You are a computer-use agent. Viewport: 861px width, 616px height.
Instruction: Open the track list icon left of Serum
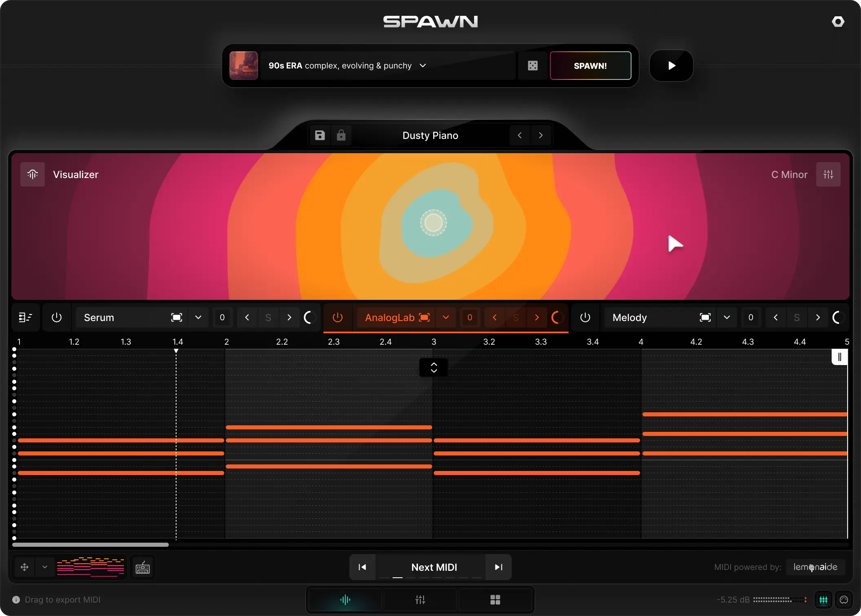click(25, 317)
